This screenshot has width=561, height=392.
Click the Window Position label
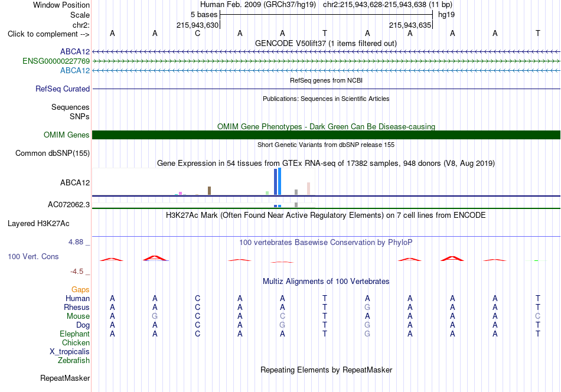tap(61, 5)
